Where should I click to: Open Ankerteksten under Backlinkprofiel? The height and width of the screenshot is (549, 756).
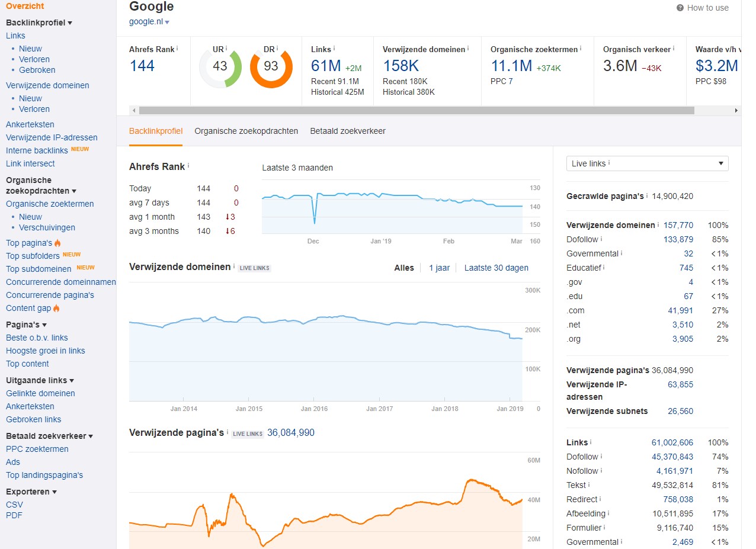[x=30, y=124]
